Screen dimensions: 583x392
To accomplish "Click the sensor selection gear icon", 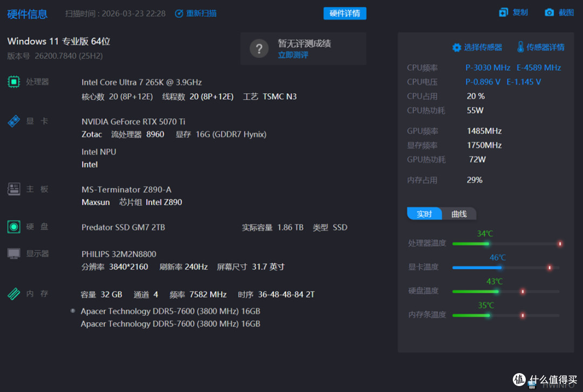I will [x=457, y=47].
